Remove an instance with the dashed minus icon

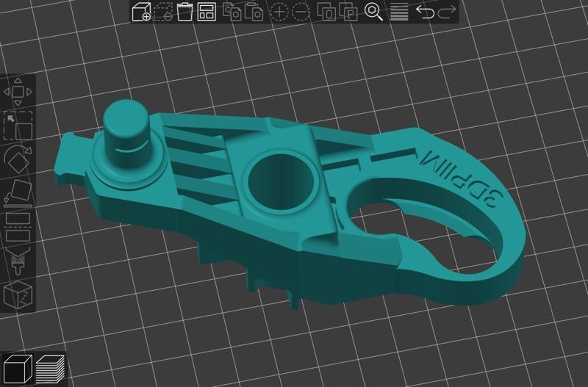pos(301,12)
